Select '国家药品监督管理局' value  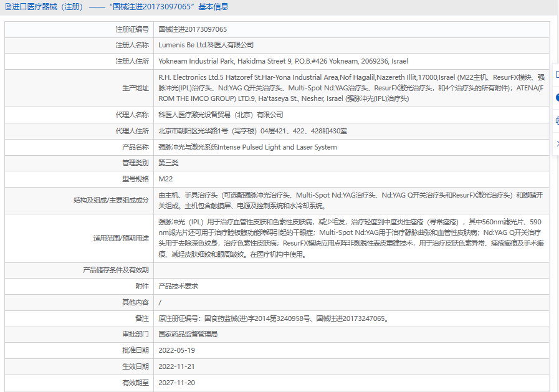pos(188,334)
